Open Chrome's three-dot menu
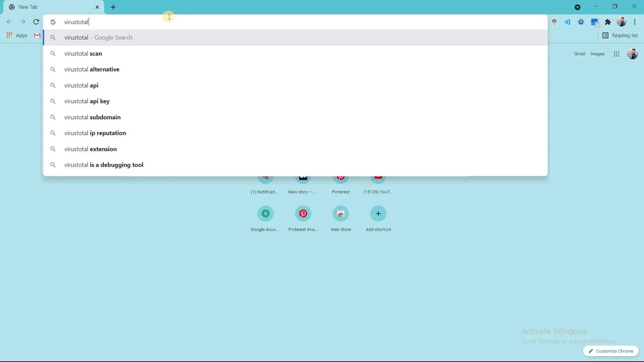The image size is (644, 362). (635, 22)
